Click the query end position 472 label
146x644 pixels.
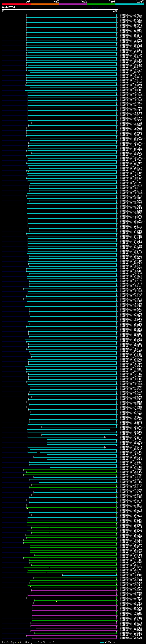click(x=115, y=11)
